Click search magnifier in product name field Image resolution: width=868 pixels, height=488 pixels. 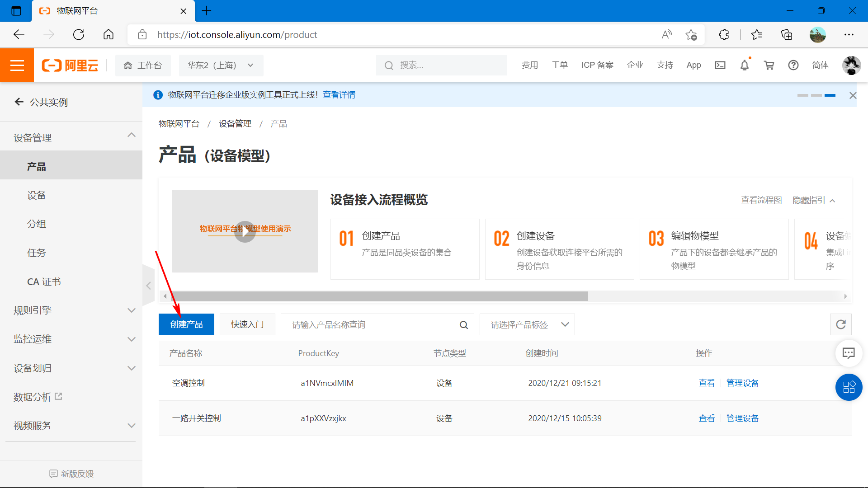(463, 325)
